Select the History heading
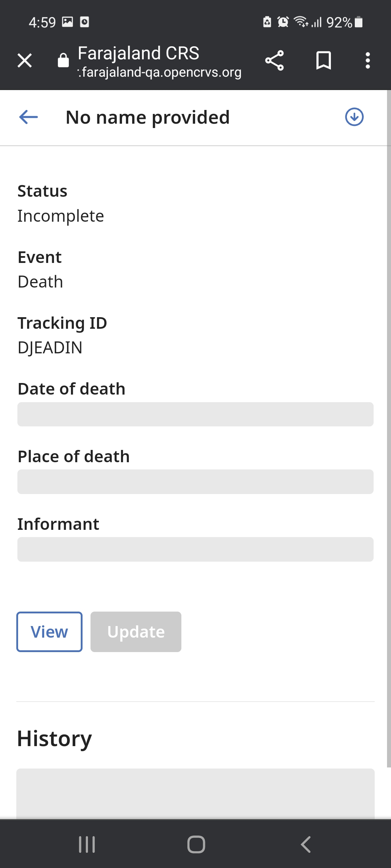 point(54,739)
